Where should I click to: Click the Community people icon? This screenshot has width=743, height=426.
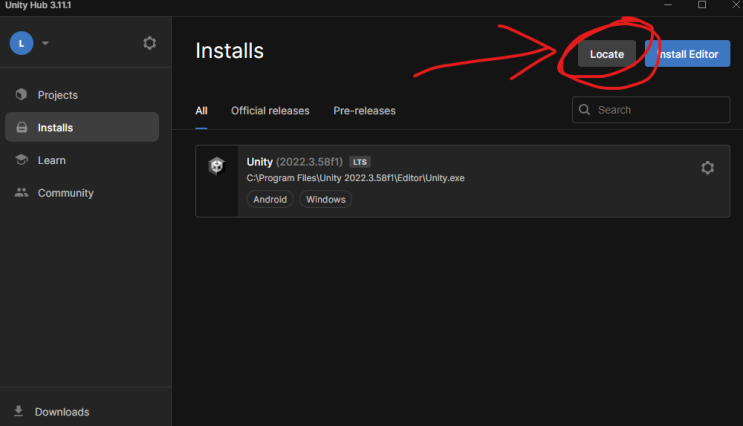(21, 192)
